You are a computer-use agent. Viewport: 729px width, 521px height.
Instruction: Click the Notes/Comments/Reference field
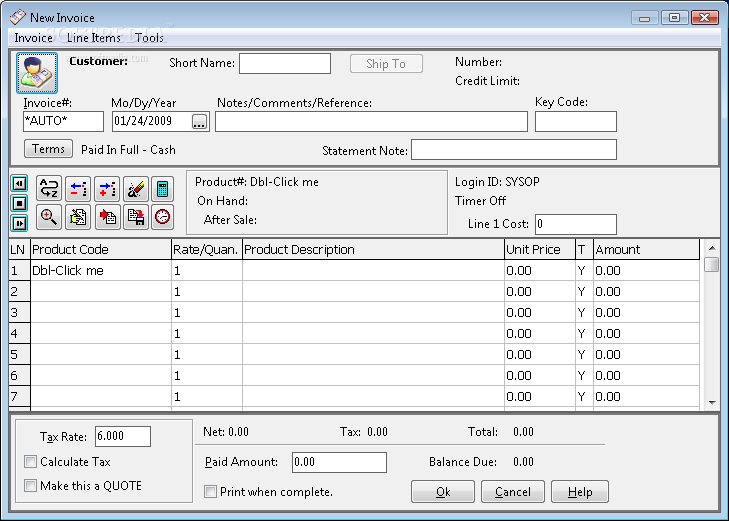371,121
